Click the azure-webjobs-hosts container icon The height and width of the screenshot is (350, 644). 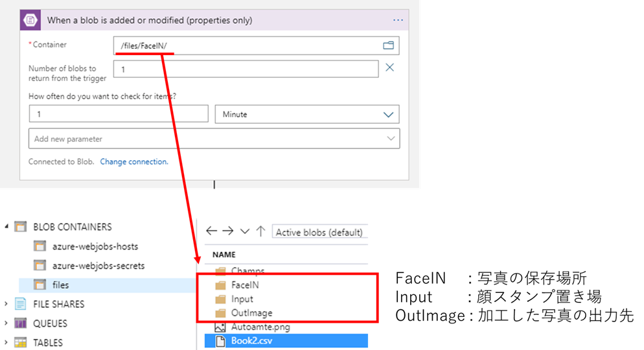(x=40, y=246)
